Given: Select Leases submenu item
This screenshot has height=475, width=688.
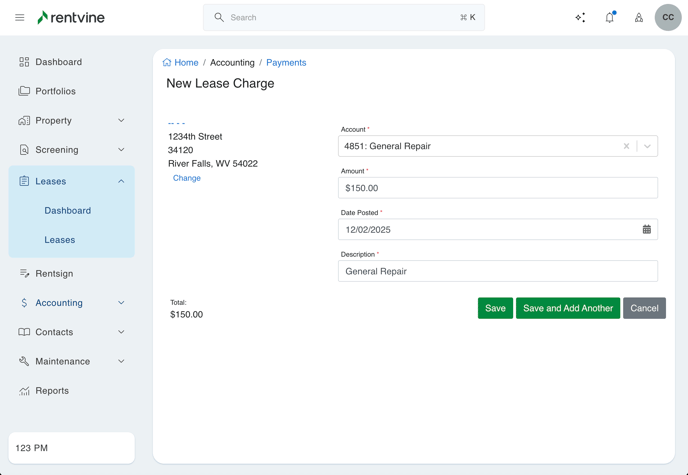Looking at the screenshot, I should point(59,240).
